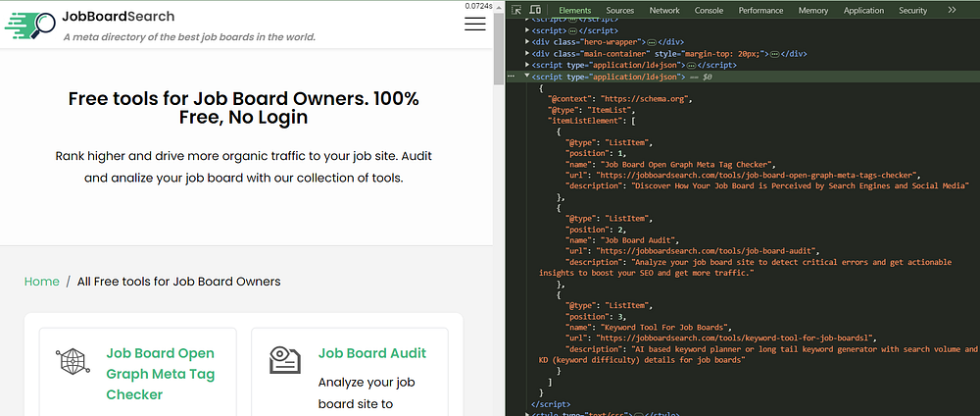Open the Job Board Audit tool link
980x416 pixels.
(371, 353)
